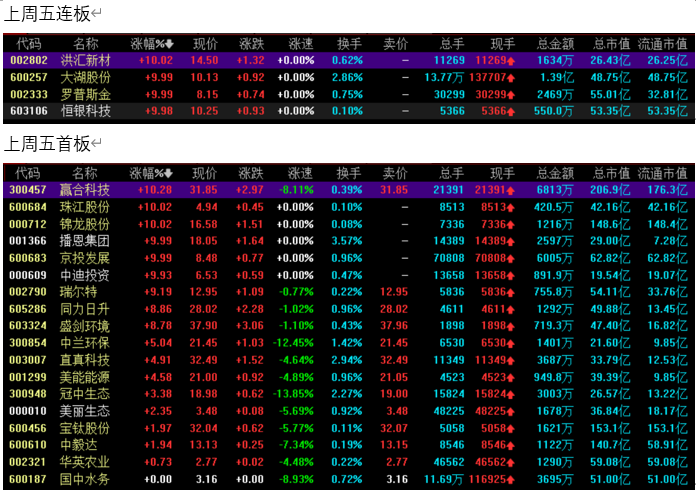Image resolution: width=696 pixels, height=494 pixels.
Task: Select stock name 锦龙股份
Action: point(84,224)
